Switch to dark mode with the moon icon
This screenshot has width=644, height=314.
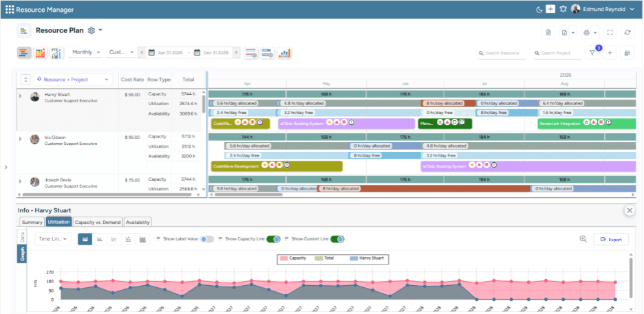click(539, 10)
